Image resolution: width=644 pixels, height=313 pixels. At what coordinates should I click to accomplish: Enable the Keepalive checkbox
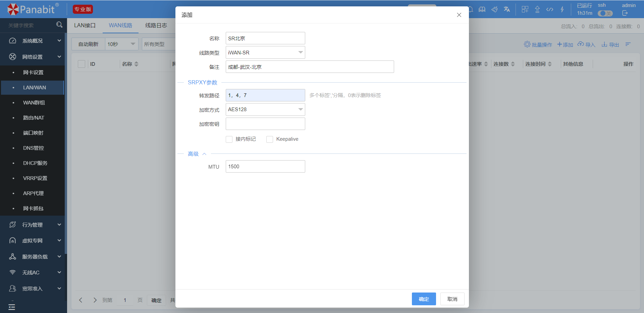(x=270, y=139)
